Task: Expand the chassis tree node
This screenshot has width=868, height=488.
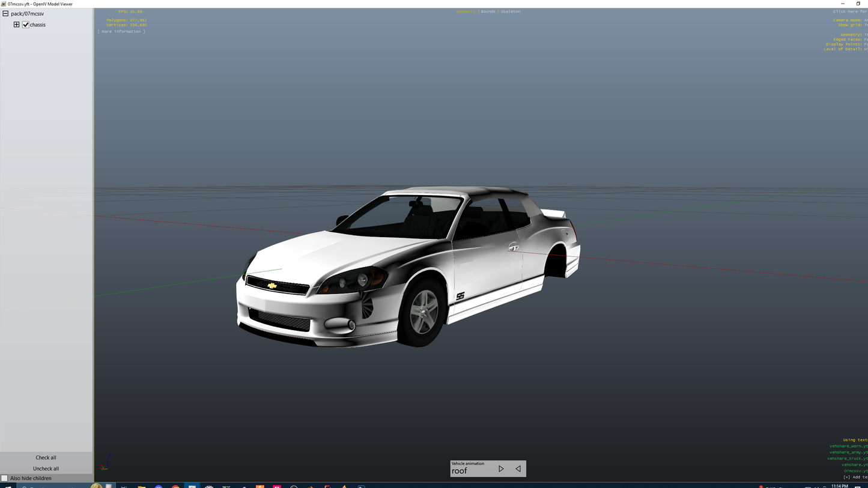Action: [x=16, y=25]
